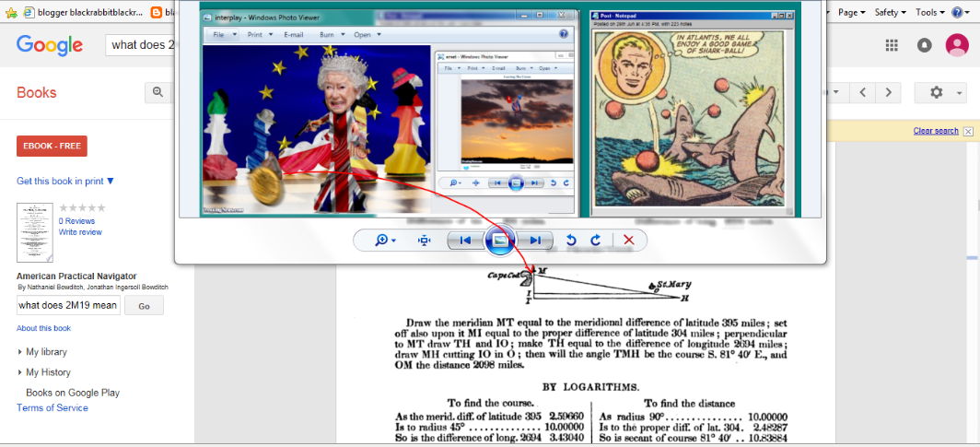Click the Add to Favorites bar star icon

click(x=11, y=12)
